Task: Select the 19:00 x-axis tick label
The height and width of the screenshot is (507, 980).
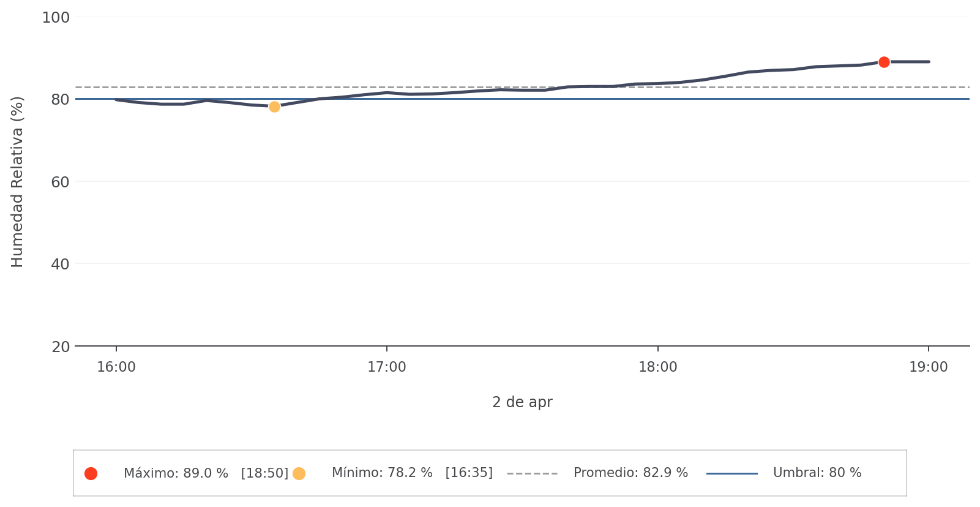Action: click(x=929, y=367)
